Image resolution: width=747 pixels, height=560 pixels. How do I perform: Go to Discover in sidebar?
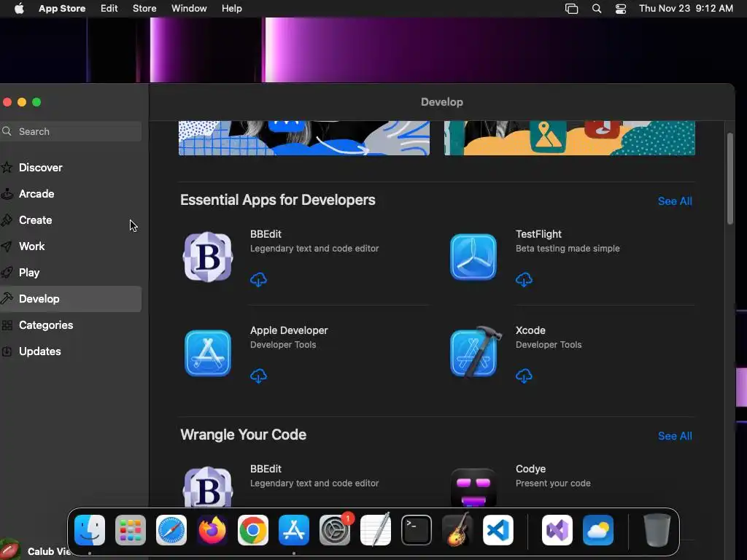pos(71,168)
